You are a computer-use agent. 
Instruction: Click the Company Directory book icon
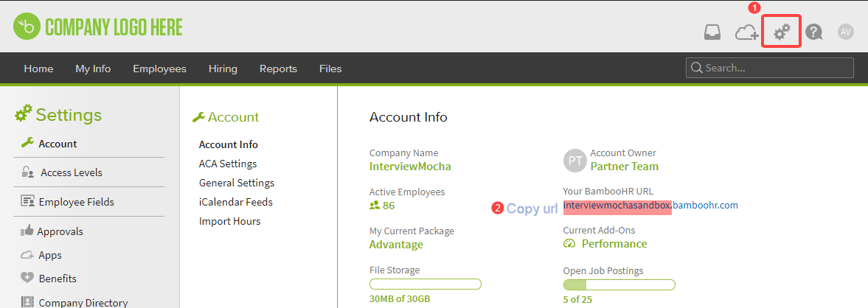[28, 302]
